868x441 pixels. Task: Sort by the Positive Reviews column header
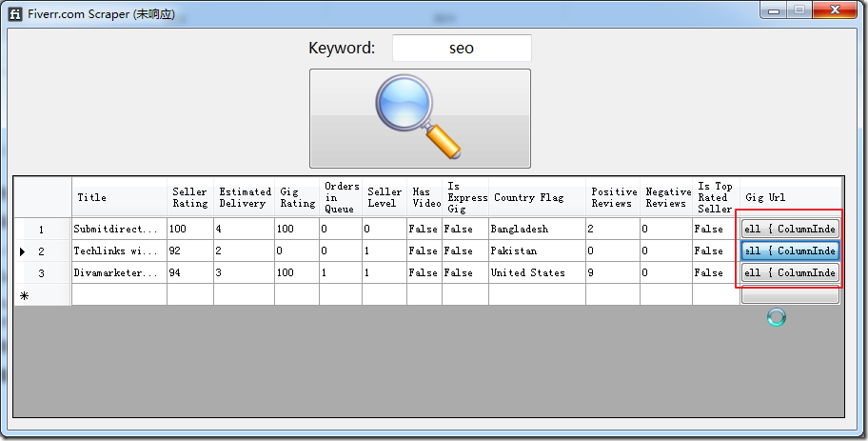[x=613, y=197]
